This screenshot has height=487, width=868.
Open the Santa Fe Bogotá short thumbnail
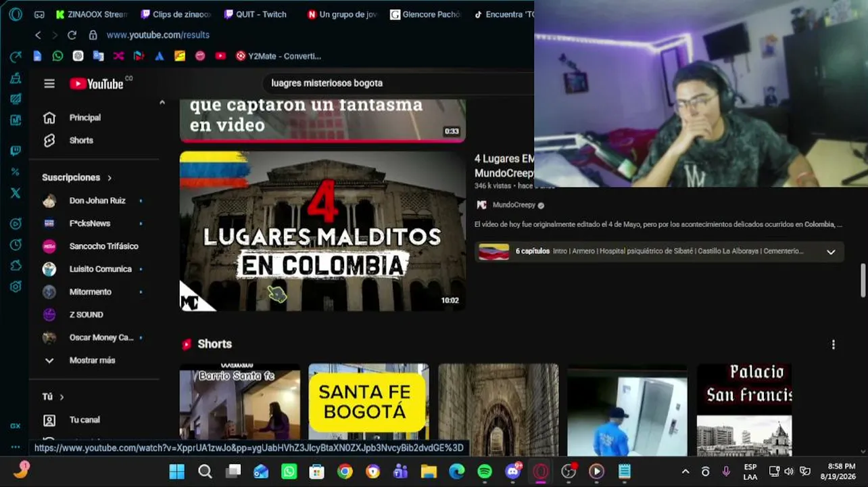(368, 410)
